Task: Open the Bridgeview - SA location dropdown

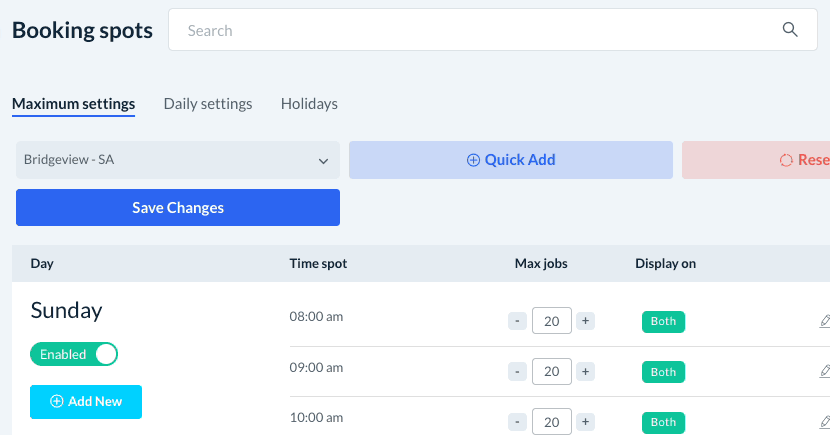Action: coord(178,160)
